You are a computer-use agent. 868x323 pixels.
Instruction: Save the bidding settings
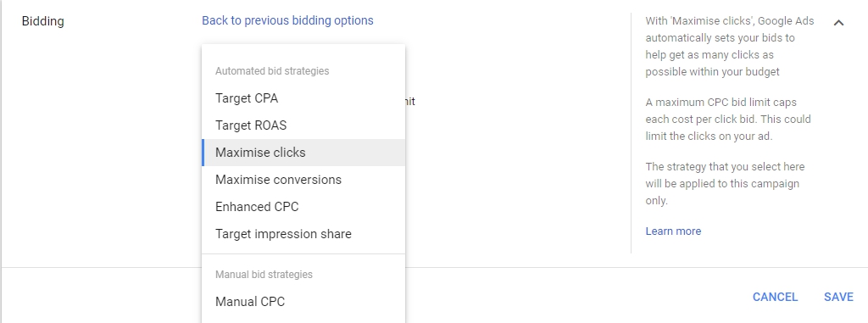pyautogui.click(x=838, y=297)
